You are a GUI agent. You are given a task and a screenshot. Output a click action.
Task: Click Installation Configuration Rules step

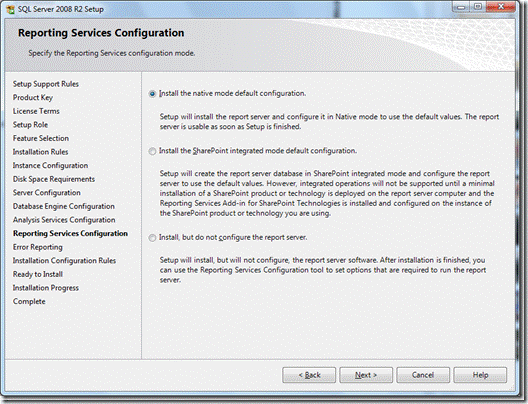pos(64,261)
